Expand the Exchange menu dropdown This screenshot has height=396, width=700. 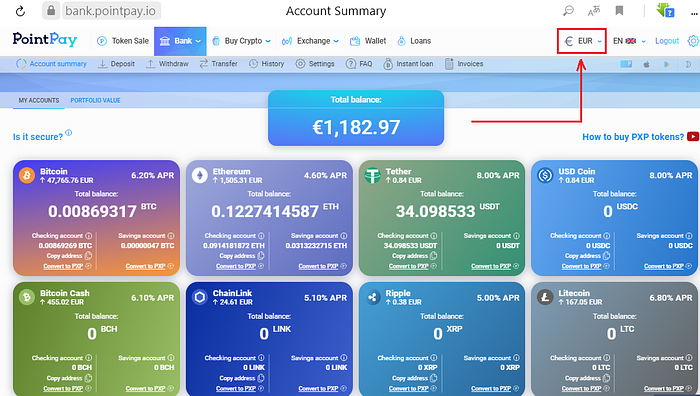[x=310, y=41]
